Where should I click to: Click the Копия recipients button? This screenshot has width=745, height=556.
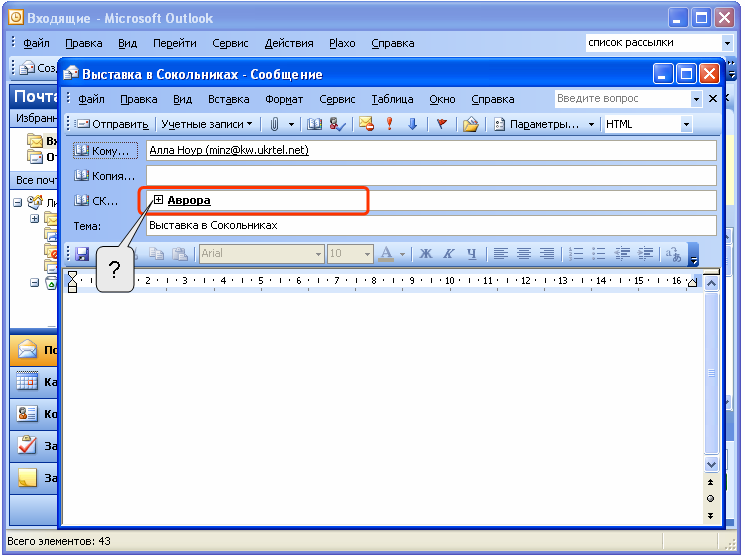tap(105, 176)
